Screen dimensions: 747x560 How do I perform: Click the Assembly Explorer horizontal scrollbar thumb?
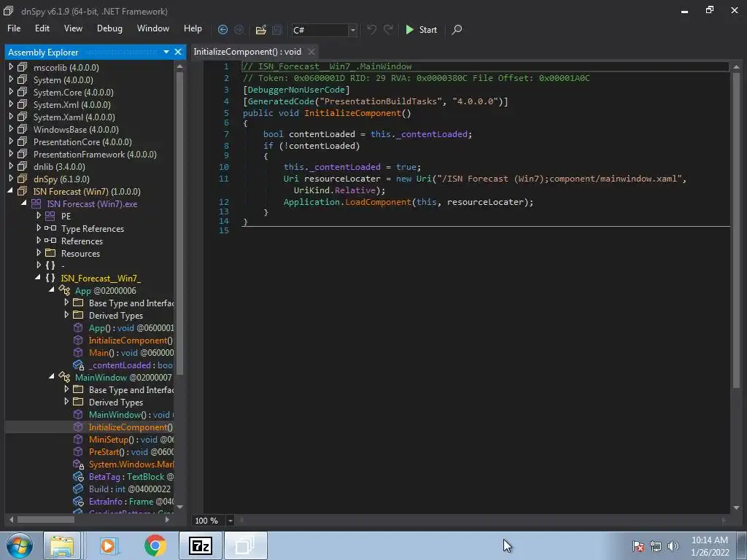[x=46, y=519]
